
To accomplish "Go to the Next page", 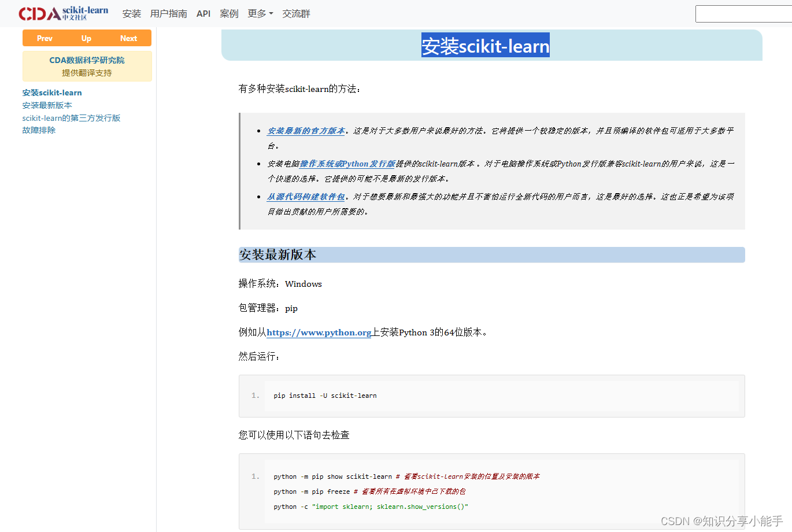I will pos(128,38).
